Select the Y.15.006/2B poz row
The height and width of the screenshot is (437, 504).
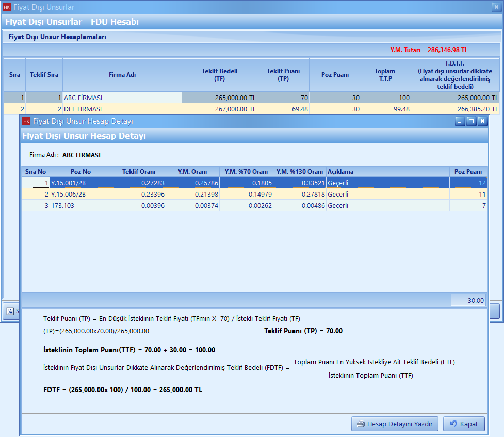(x=80, y=194)
